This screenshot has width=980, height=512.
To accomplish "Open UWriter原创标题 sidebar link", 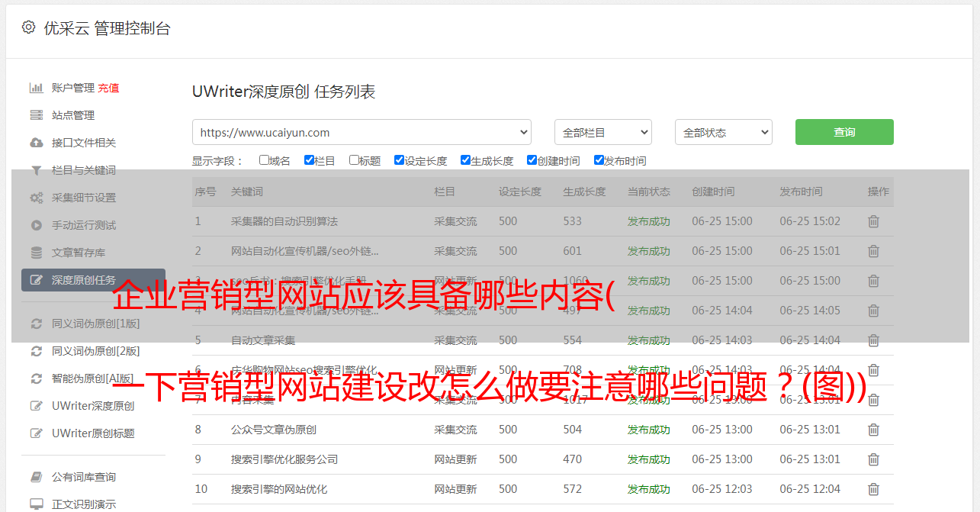I will coord(93,433).
